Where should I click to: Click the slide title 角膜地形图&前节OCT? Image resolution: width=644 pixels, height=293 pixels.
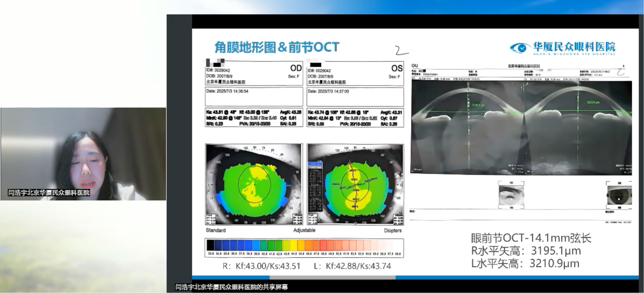pos(277,47)
